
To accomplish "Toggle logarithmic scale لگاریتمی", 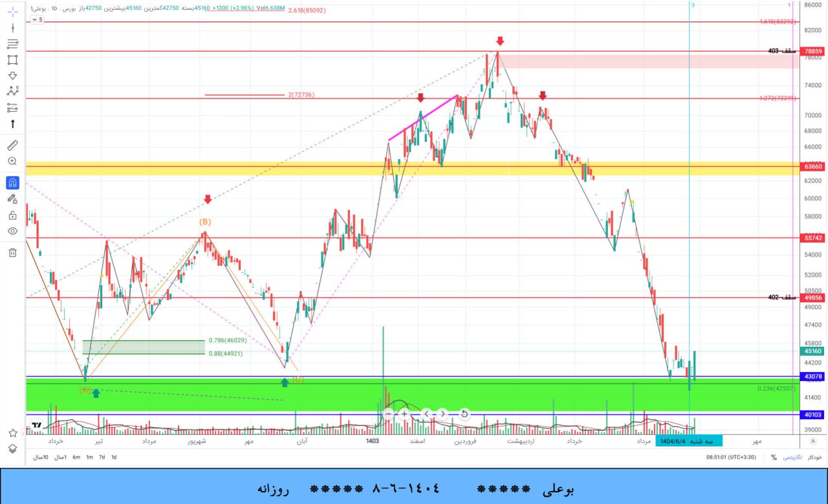I will 792,457.
